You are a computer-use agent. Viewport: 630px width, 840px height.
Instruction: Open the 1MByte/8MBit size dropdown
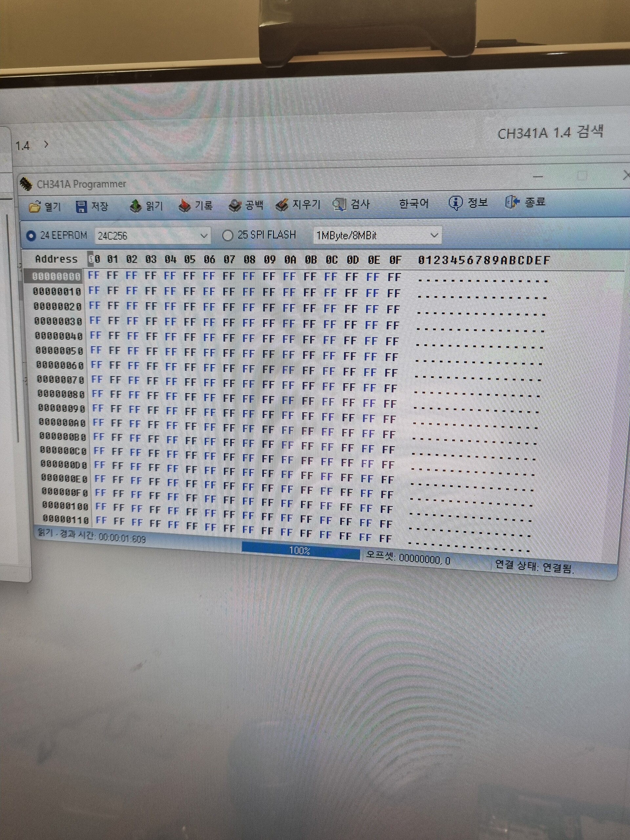(x=434, y=236)
